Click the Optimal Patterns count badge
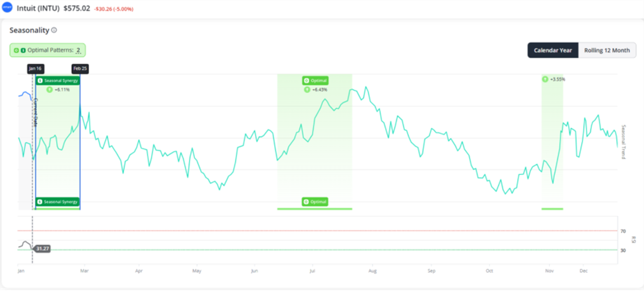Viewport: 644px width, 291px height. click(x=47, y=50)
